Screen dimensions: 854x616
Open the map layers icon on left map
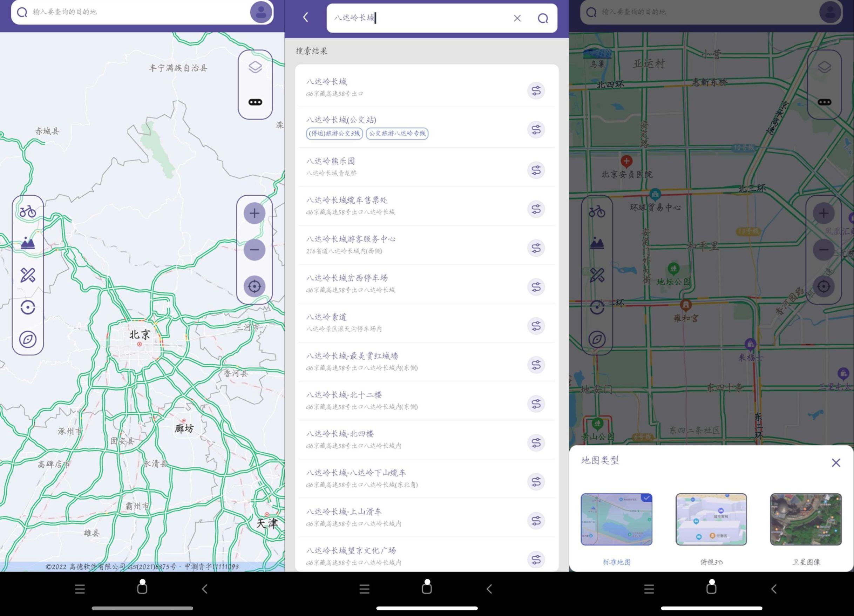tap(255, 67)
